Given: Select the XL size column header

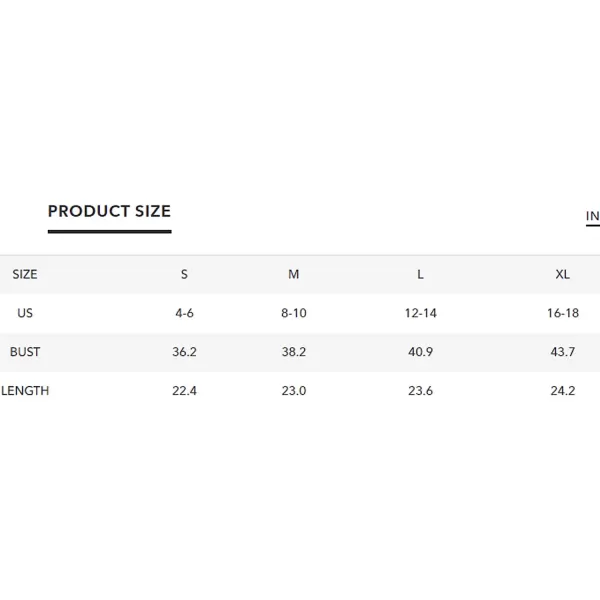Looking at the screenshot, I should (562, 274).
